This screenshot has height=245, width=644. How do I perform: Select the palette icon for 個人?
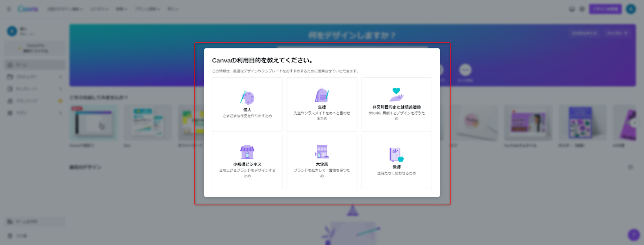[x=247, y=97]
